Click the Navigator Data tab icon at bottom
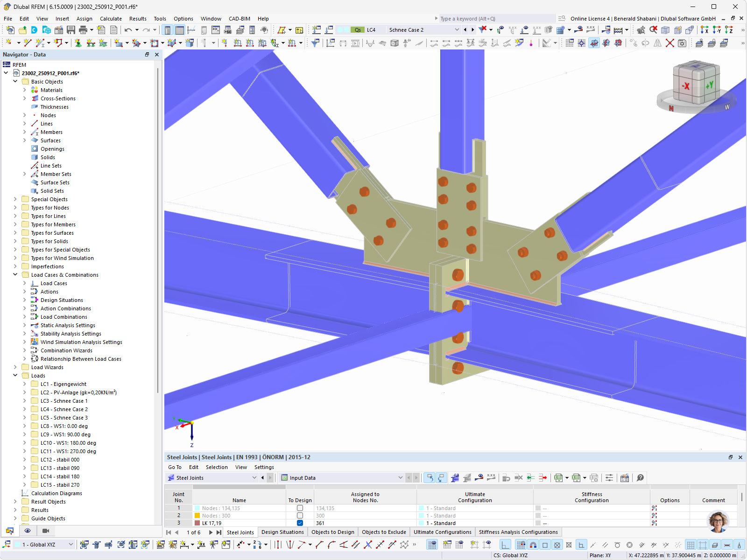 click(10, 531)
